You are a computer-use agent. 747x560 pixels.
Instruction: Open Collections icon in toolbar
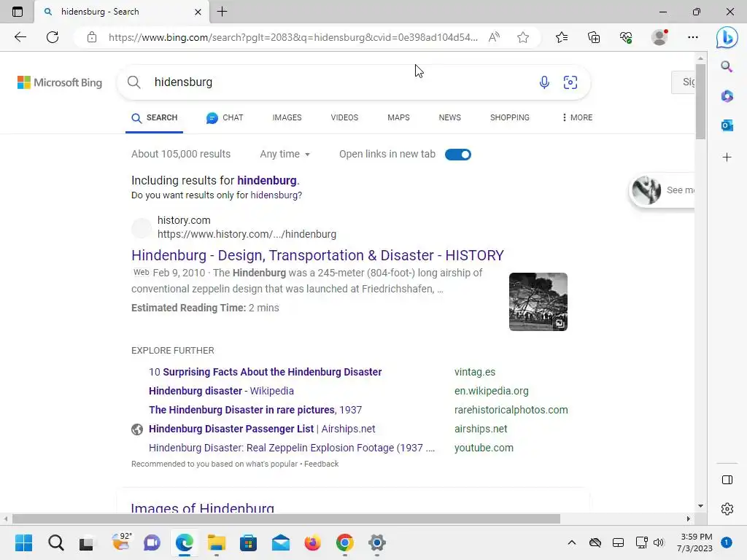[594, 37]
